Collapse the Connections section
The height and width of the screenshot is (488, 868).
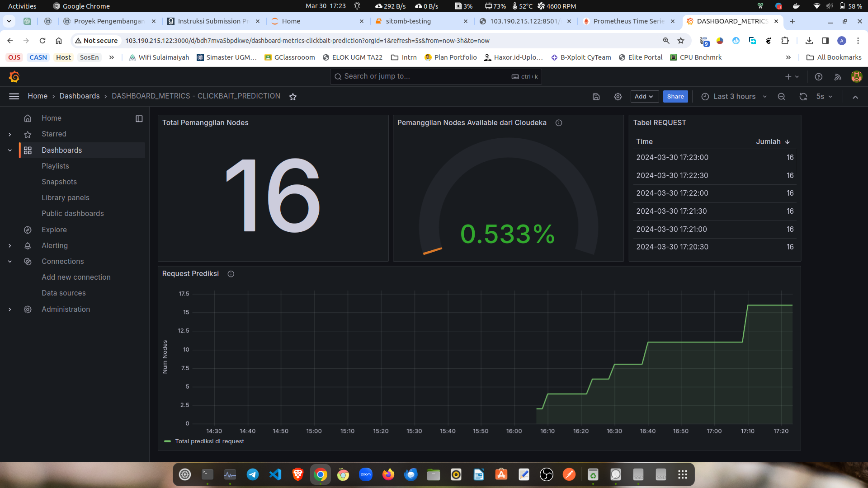click(10, 262)
